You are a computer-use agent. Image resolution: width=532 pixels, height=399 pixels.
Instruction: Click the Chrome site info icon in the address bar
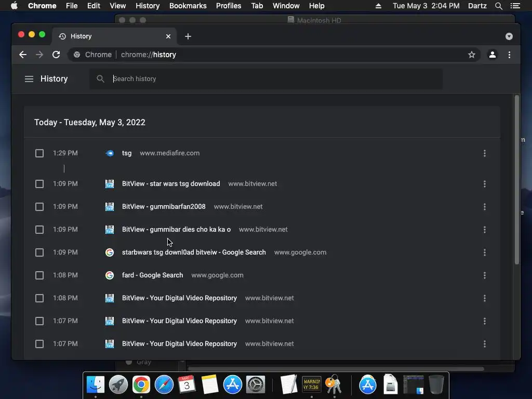click(77, 55)
